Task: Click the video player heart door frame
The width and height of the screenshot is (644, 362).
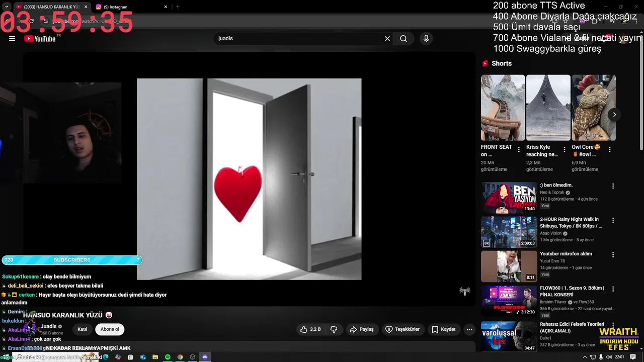Action: tap(249, 179)
